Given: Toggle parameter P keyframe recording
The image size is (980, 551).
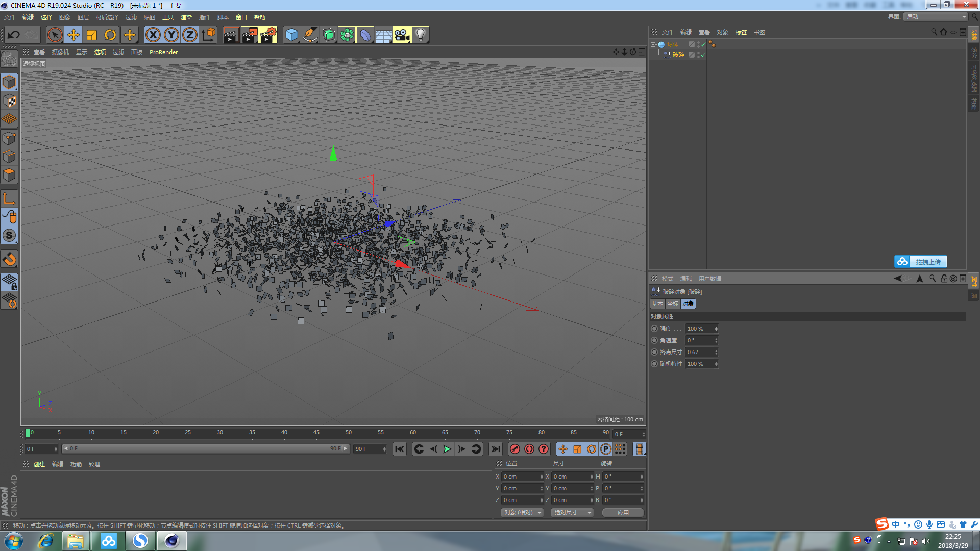Looking at the screenshot, I should (606, 449).
